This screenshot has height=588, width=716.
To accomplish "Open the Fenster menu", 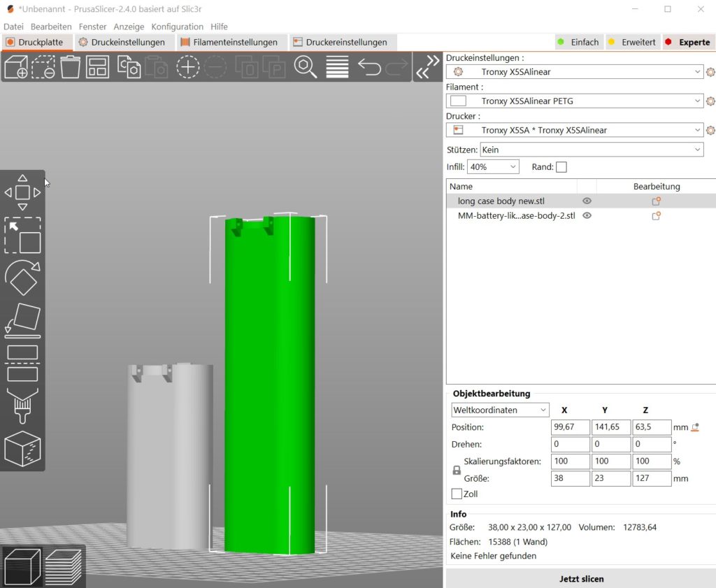I will [93, 27].
